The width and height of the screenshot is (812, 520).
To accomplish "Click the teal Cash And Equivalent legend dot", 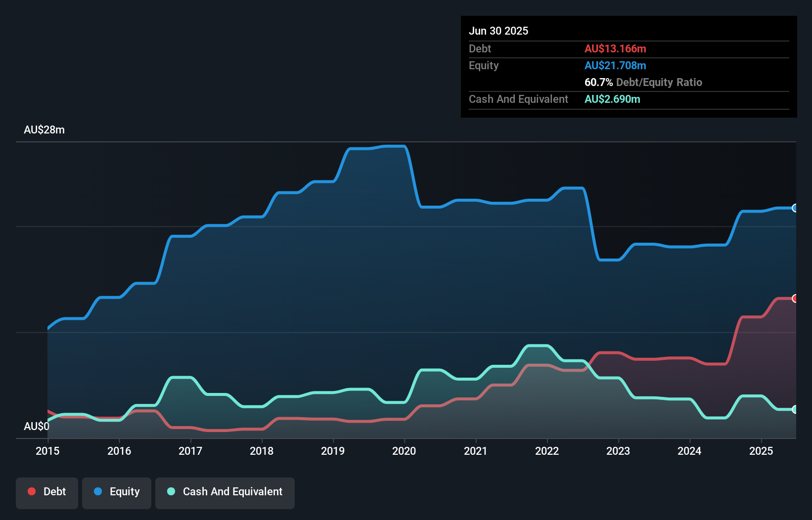I will tap(171, 491).
